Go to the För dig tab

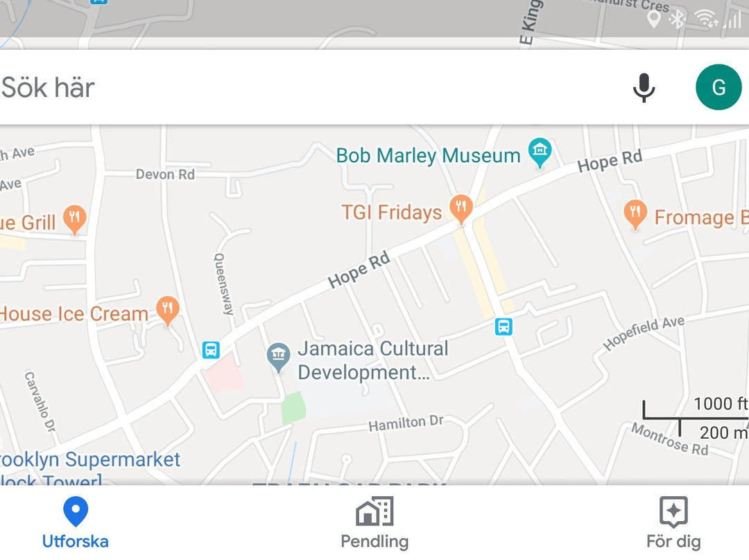point(673,523)
